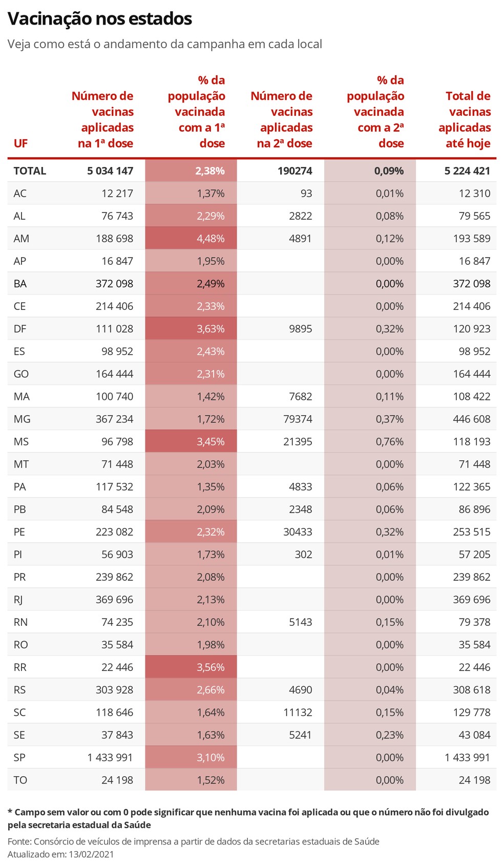Select the SP state row label
The width and height of the screenshot is (504, 868).
(x=19, y=757)
